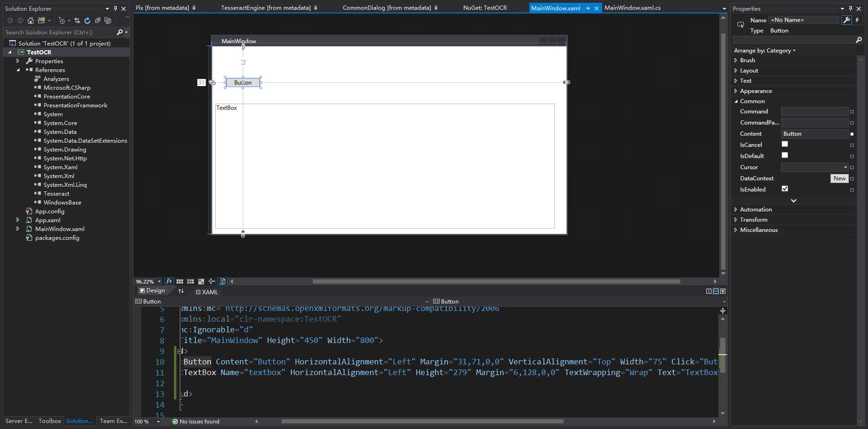Click Solution Explorer search magnifier icon
Image resolution: width=868 pixels, height=429 pixels.
[120, 32]
